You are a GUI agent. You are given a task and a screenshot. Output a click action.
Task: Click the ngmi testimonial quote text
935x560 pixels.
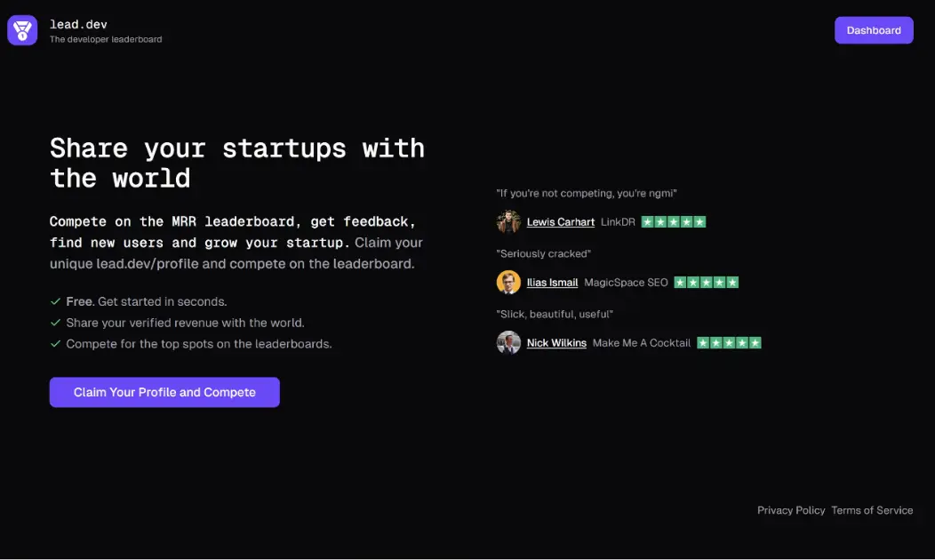pyautogui.click(x=587, y=193)
